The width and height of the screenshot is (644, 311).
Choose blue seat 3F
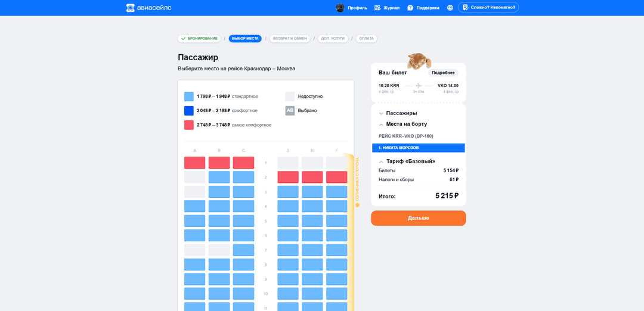[x=337, y=192]
